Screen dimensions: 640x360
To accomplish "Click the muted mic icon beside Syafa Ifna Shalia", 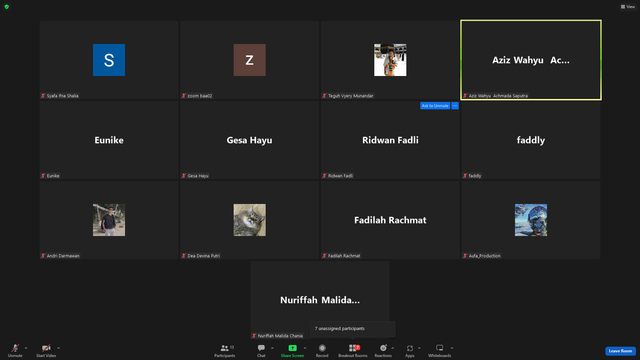I will 43,96.
